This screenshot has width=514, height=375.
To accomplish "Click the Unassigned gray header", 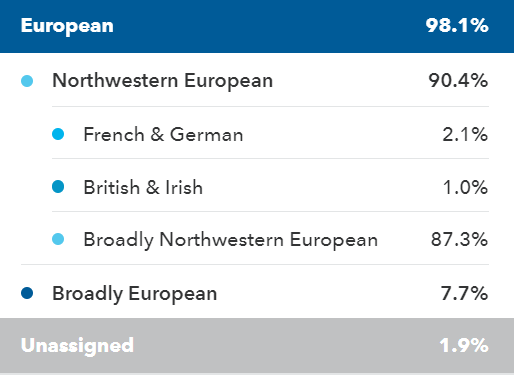I will (257, 345).
